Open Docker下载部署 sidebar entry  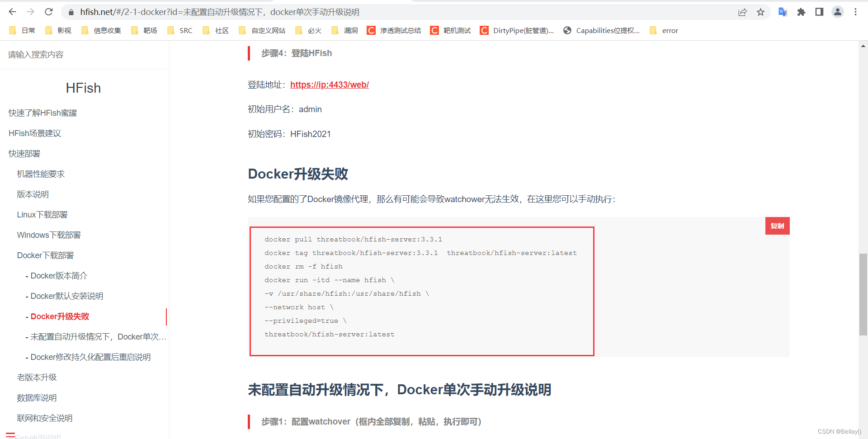click(45, 255)
